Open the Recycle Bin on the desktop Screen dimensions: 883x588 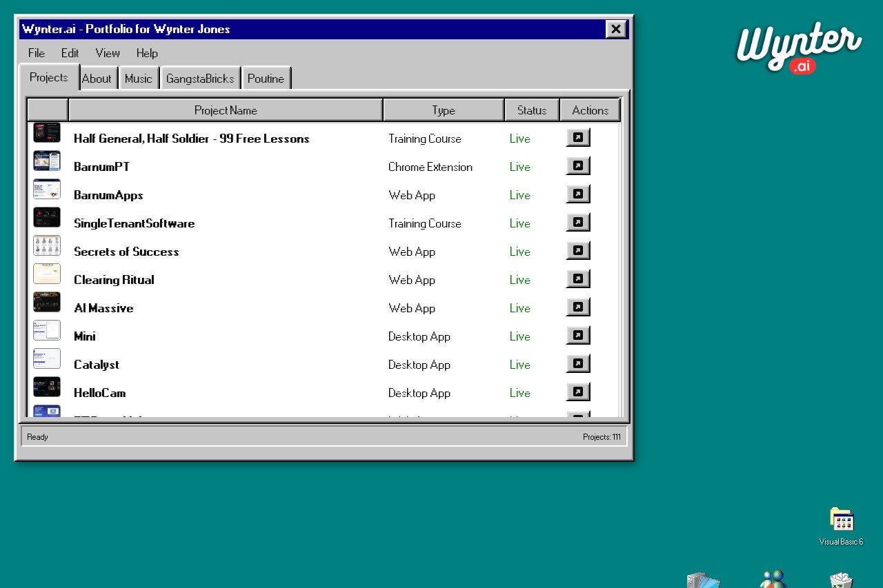[841, 580]
